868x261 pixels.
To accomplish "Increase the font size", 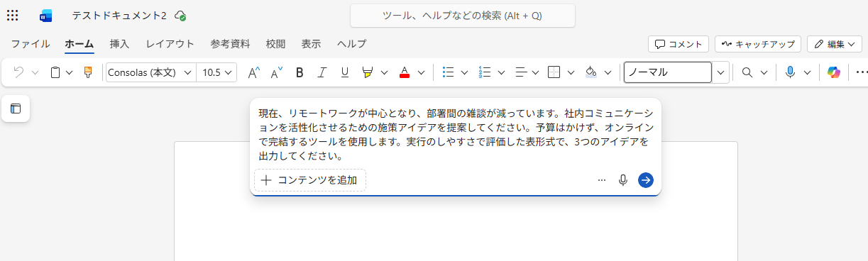I will pos(253,72).
